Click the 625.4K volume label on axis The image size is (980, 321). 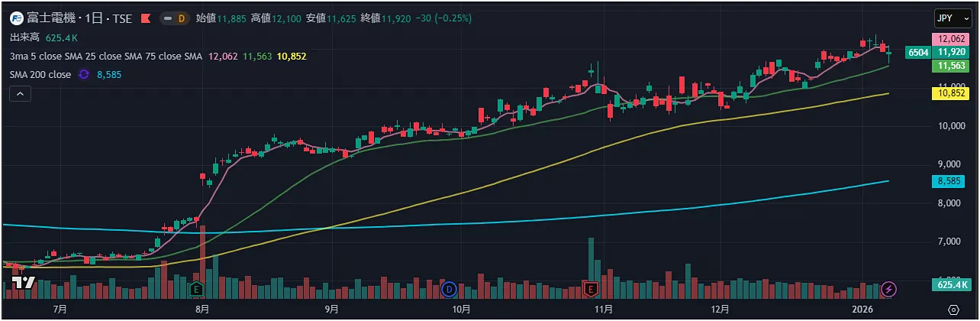(953, 285)
